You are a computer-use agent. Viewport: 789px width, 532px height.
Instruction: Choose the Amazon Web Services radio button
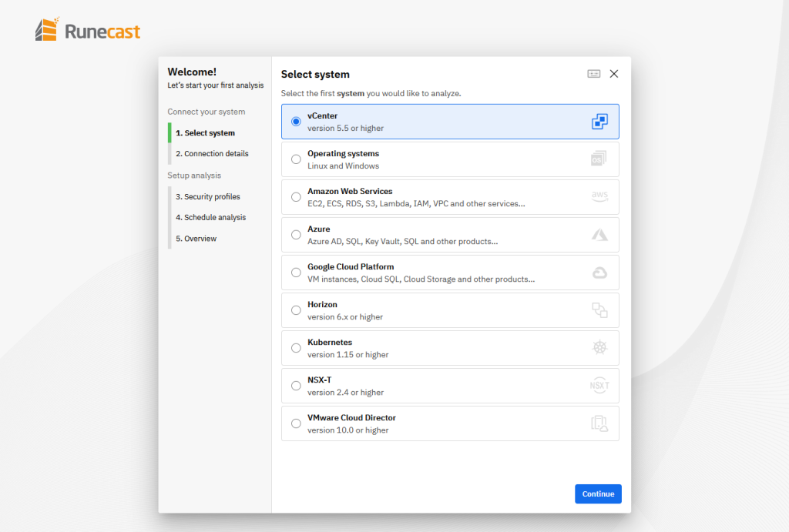[296, 197]
